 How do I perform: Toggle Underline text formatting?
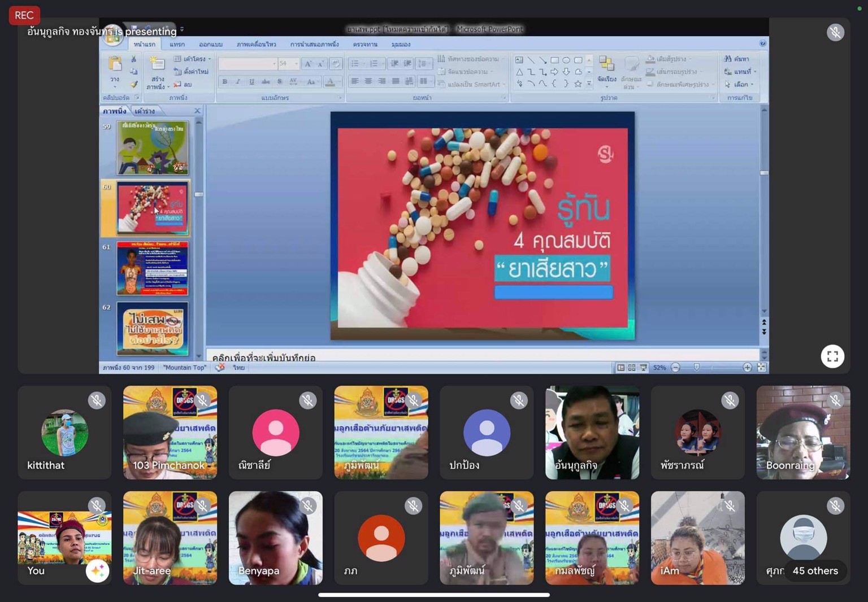click(251, 82)
